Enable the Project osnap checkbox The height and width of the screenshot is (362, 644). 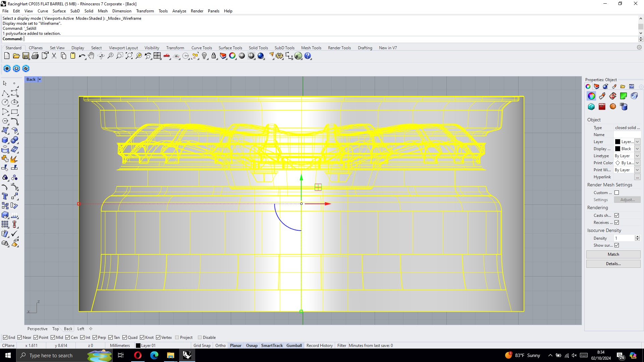[x=177, y=338]
